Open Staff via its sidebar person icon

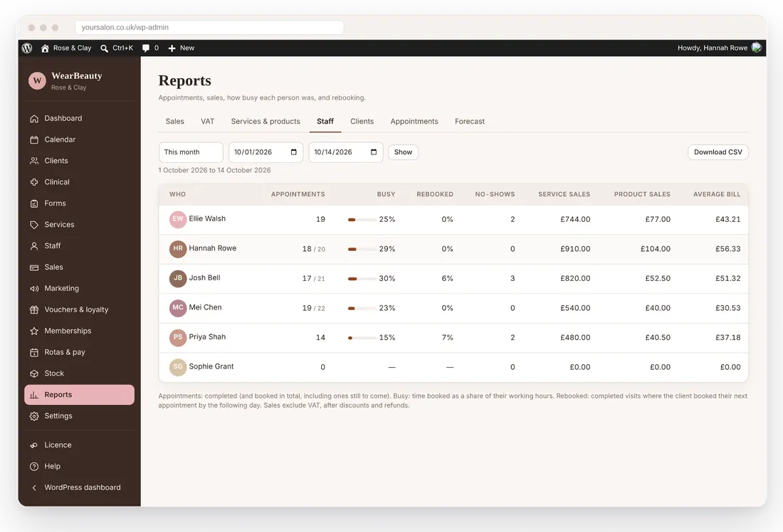click(x=34, y=246)
